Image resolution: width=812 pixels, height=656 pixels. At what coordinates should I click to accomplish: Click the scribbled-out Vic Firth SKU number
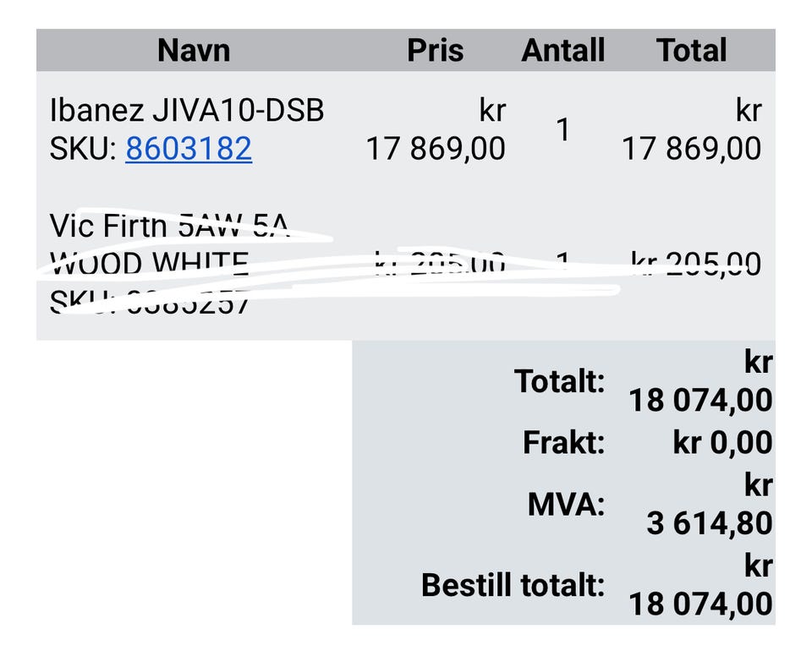pyautogui.click(x=189, y=301)
